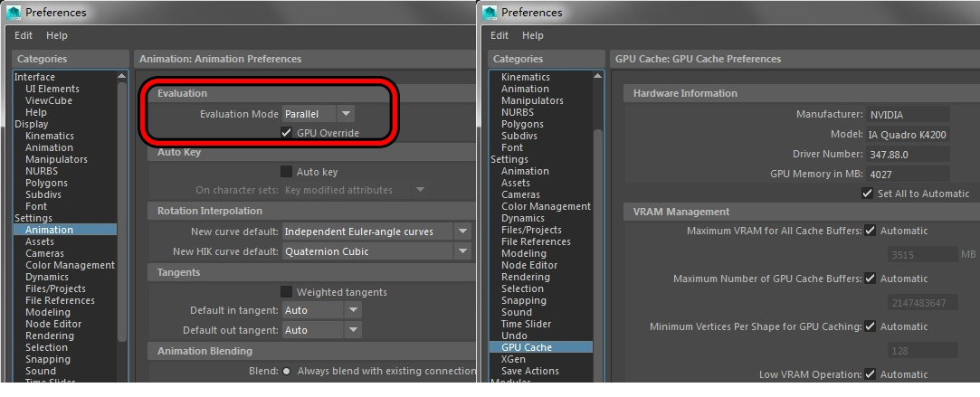The width and height of the screenshot is (980, 397).
Task: Click Maximum VRAM field showing 3515
Action: pyautogui.click(x=922, y=255)
